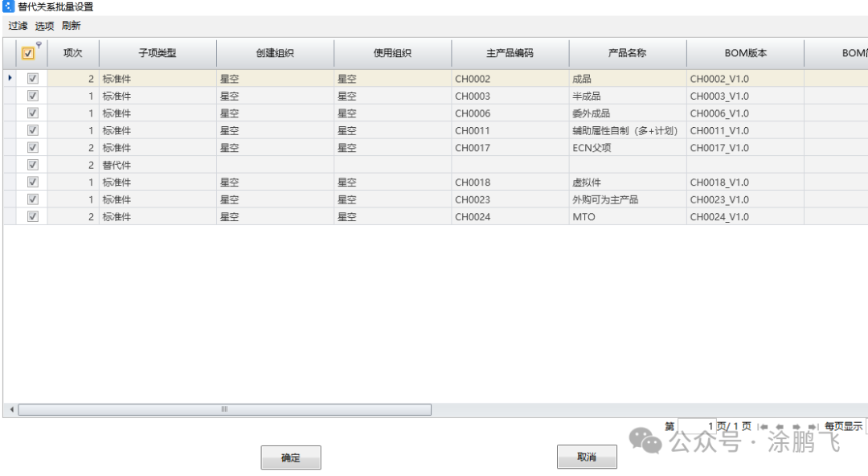Toggle the select-all checkbox in header

(28, 54)
